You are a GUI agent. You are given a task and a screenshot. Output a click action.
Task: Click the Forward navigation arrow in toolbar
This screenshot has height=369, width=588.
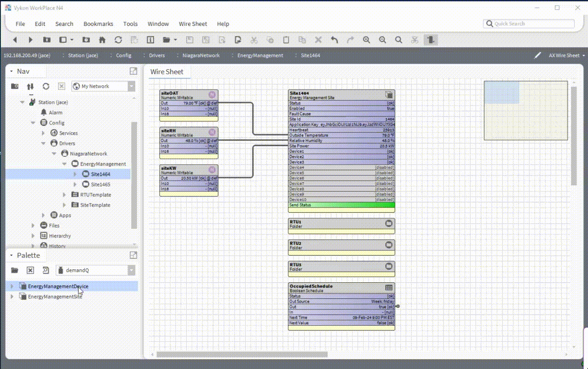click(x=31, y=40)
